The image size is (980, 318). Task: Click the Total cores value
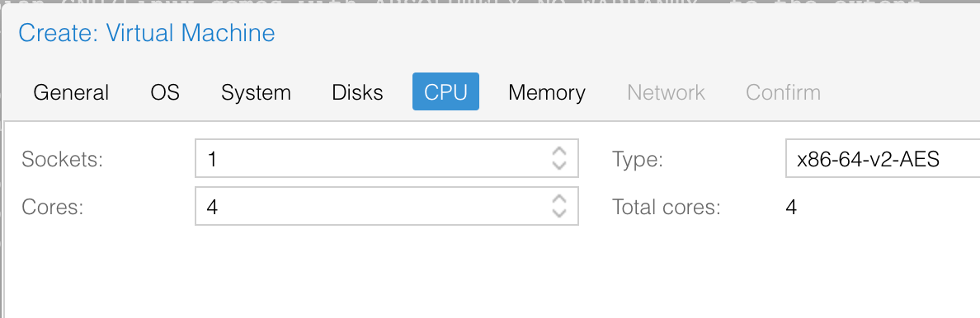click(791, 207)
